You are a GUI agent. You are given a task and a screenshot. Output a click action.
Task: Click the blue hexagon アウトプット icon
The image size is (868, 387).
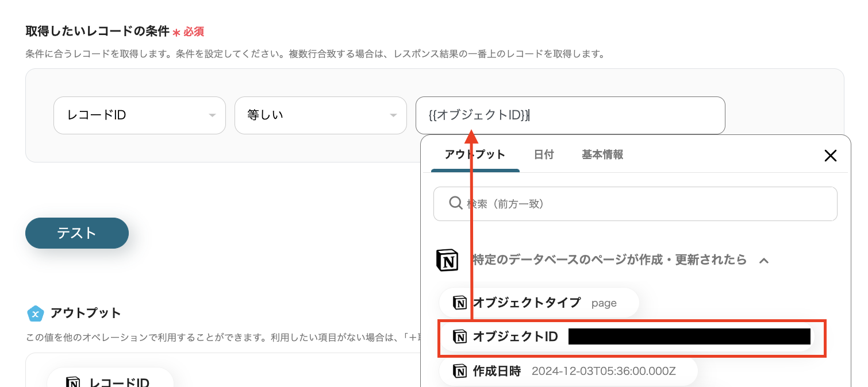[x=36, y=314]
